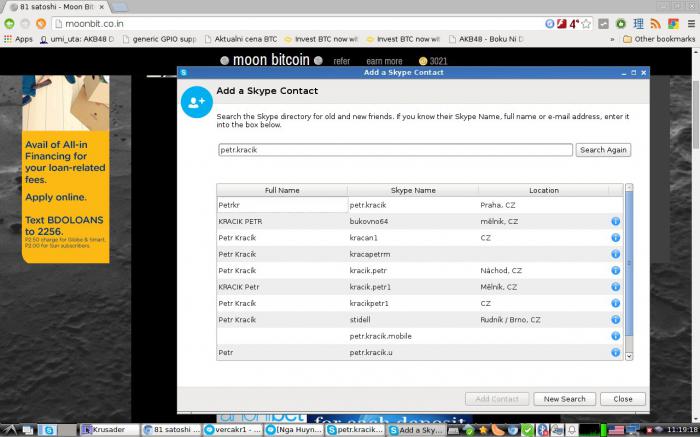
Task: Open the RSS feed extension icon
Action: [x=655, y=24]
